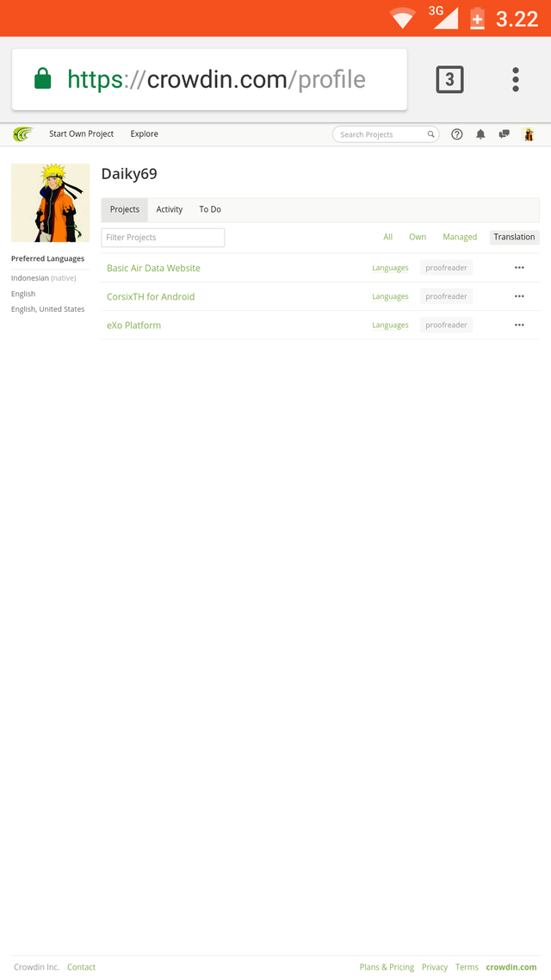Click the Daiky69 profile picture
The image size is (551, 980).
coord(51,202)
